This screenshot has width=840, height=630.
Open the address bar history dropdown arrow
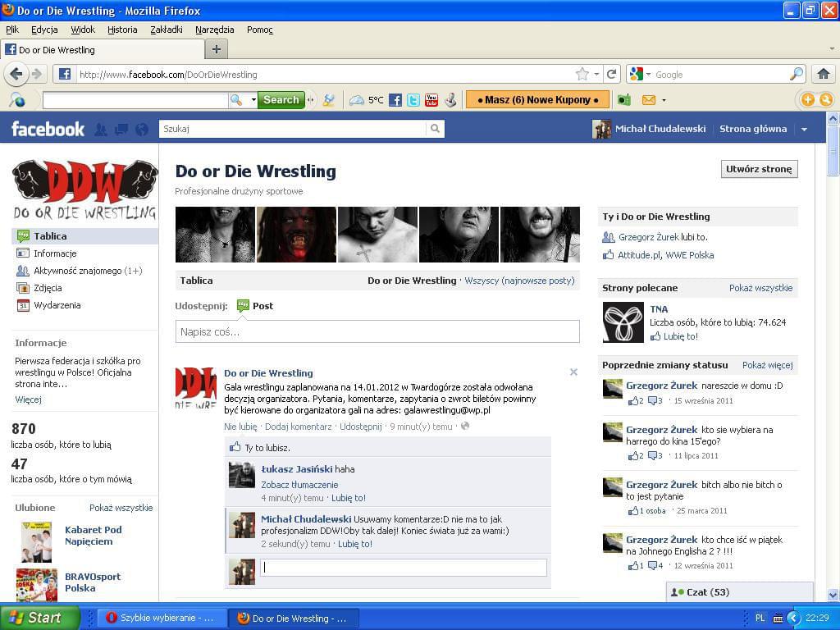[x=596, y=75]
